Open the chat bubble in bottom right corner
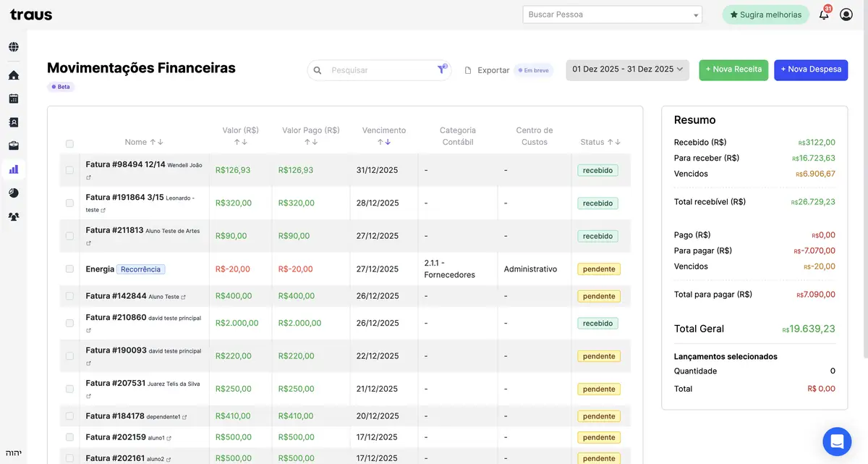This screenshot has height=464, width=868. [837, 441]
